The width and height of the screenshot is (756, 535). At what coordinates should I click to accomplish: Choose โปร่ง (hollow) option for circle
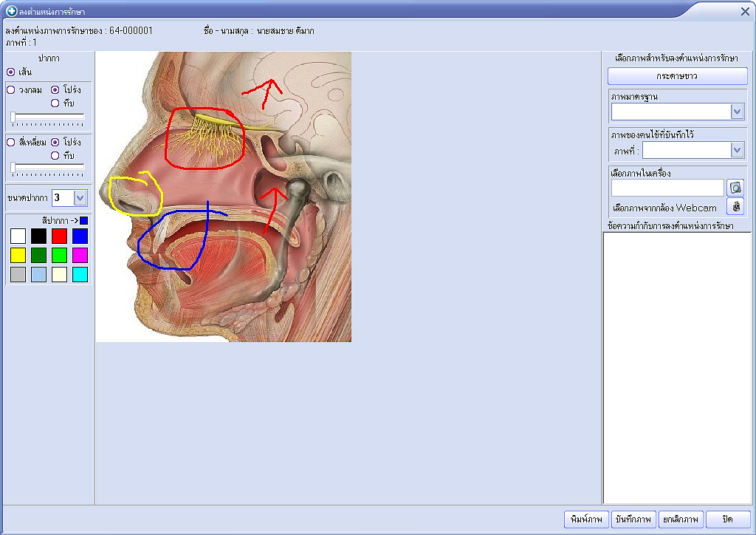click(55, 89)
